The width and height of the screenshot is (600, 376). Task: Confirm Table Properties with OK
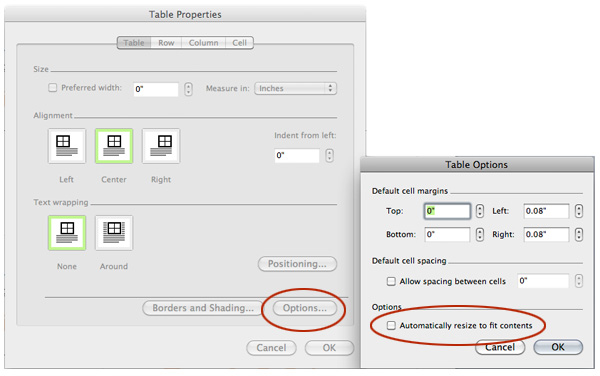[x=329, y=348]
